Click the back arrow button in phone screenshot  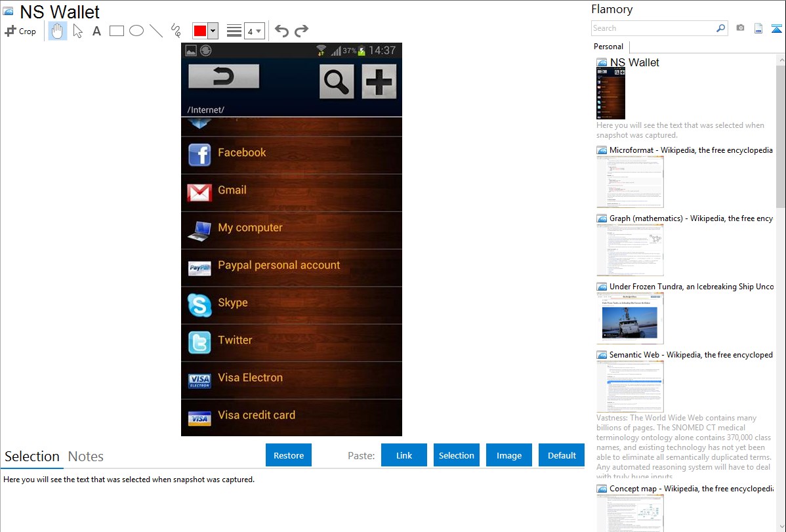tap(224, 76)
